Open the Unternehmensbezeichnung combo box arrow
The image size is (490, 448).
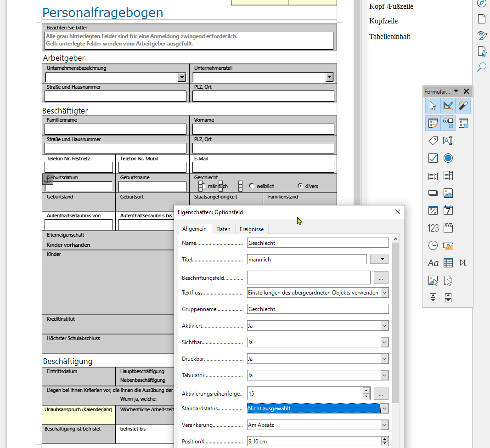[182, 77]
